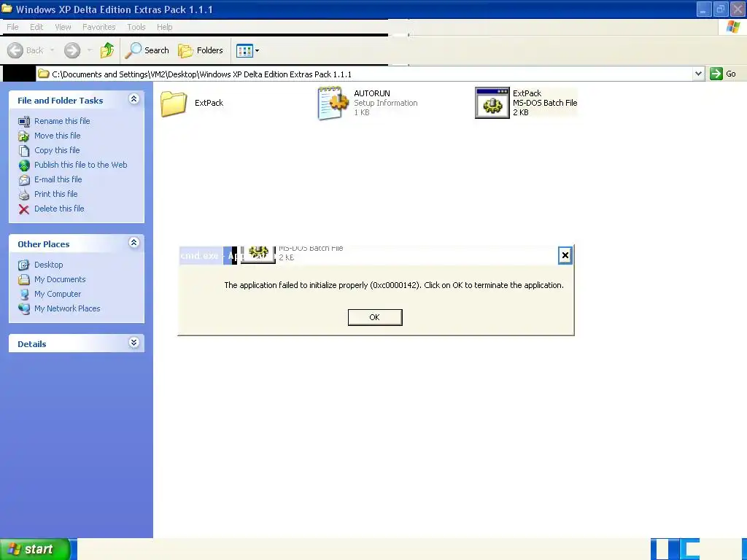Click the Print this file printer icon
This screenshot has height=560, width=747.
pos(24,194)
